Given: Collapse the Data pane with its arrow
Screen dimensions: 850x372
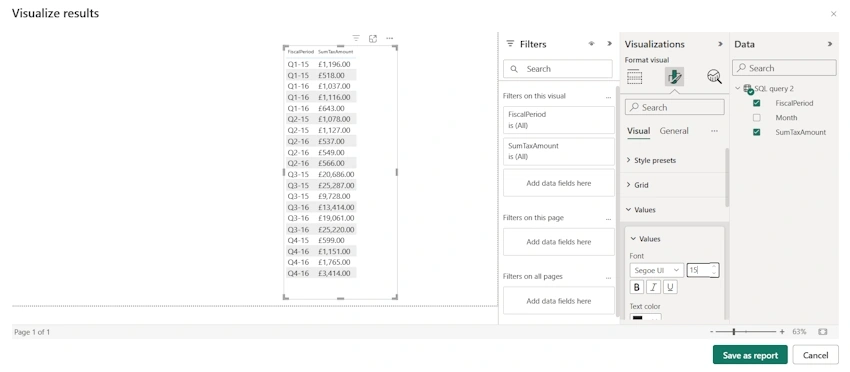Looking at the screenshot, I should tap(830, 44).
